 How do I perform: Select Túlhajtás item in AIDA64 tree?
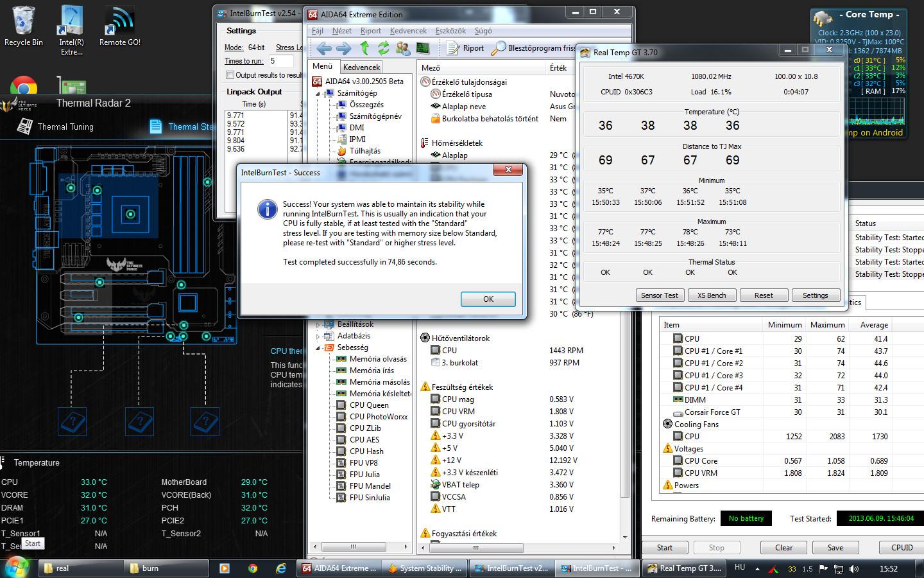[x=359, y=151]
